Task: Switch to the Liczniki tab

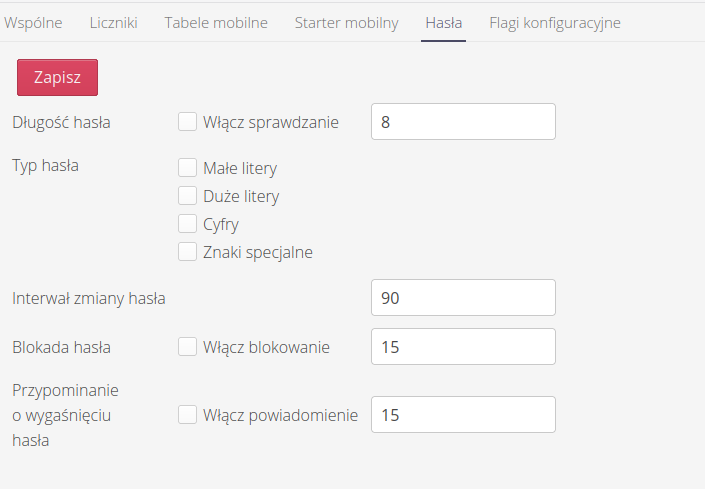Action: pyautogui.click(x=113, y=22)
